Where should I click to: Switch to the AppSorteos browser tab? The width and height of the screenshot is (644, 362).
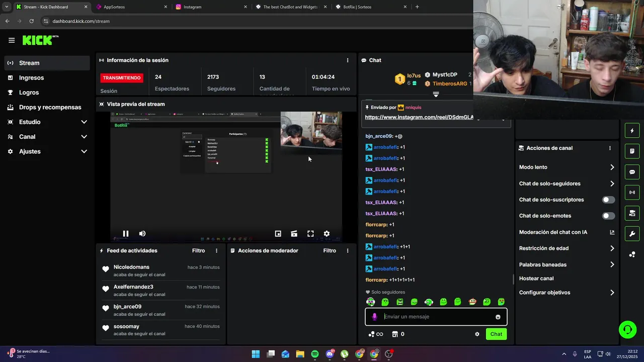click(x=131, y=7)
